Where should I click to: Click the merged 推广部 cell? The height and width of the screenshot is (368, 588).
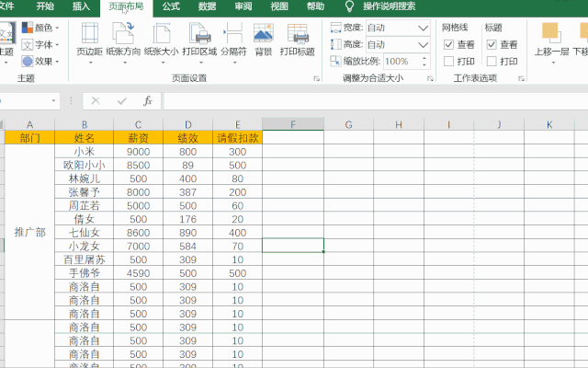(x=29, y=232)
